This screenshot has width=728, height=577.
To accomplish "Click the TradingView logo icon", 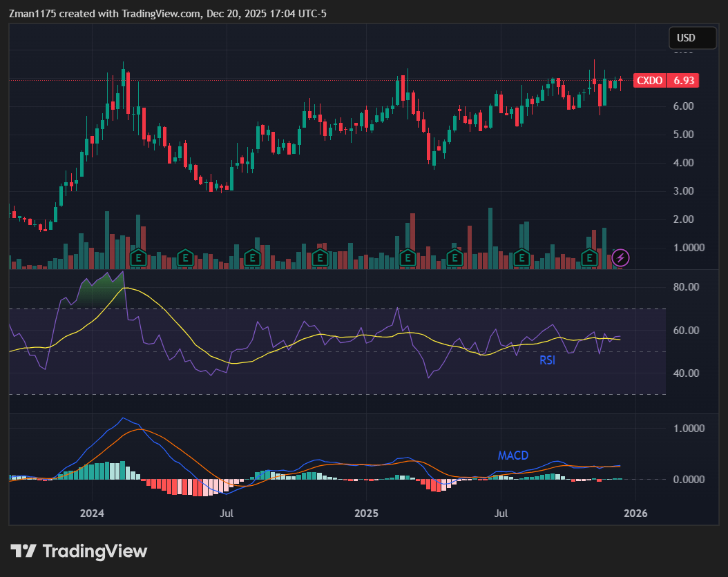I will (x=23, y=551).
